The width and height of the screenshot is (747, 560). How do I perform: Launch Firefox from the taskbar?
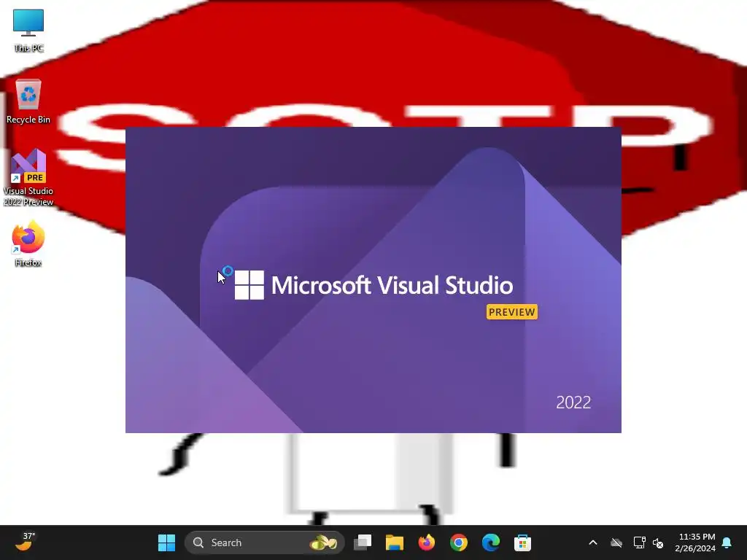coord(426,542)
